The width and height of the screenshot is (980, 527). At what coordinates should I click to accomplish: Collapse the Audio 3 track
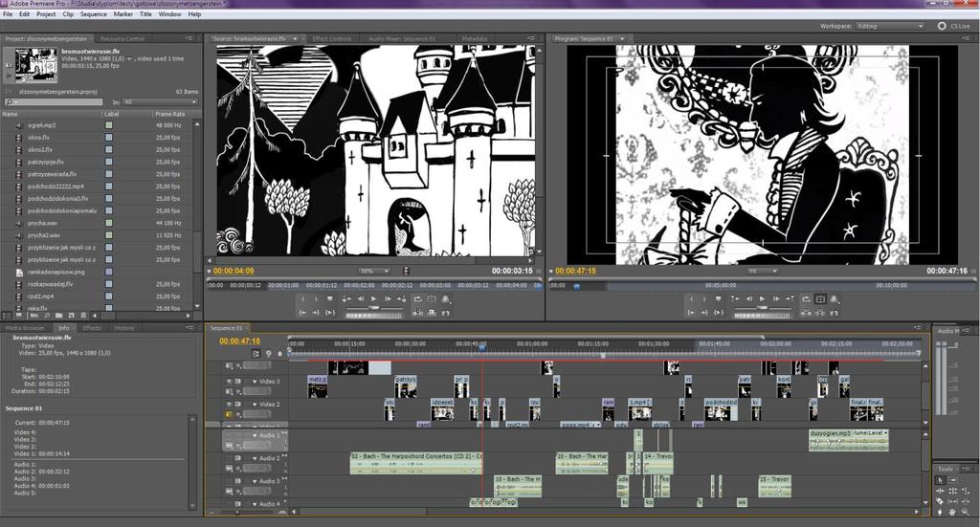255,481
